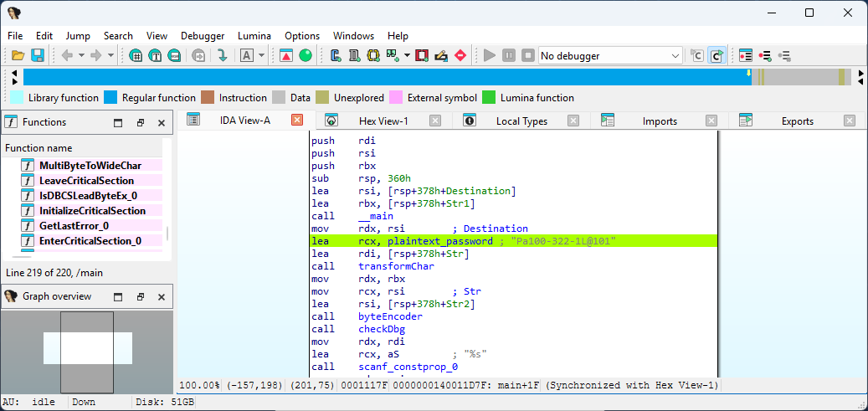Click the T text search toolbar icon
The image size is (868, 411).
[x=155, y=55]
